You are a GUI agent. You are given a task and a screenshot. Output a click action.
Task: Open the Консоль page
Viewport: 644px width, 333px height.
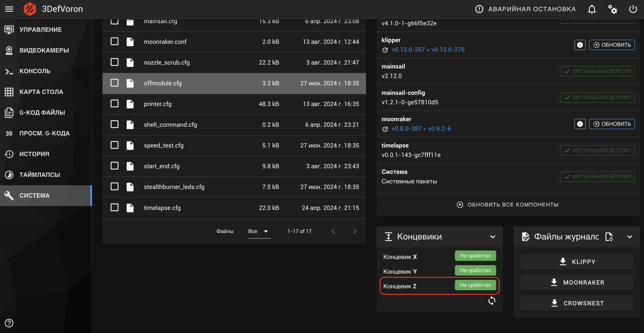point(46,71)
